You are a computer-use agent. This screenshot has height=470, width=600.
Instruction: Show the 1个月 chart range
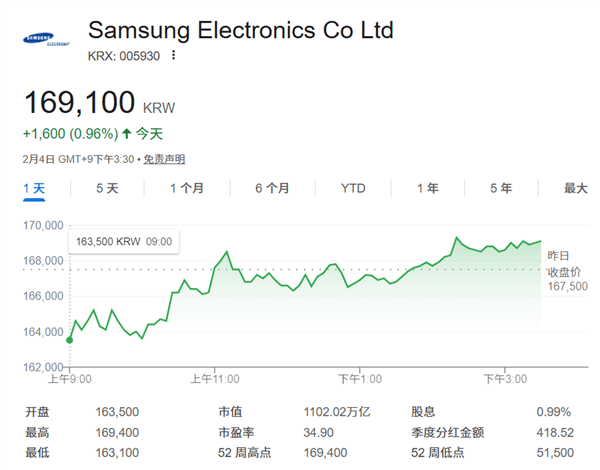(187, 188)
